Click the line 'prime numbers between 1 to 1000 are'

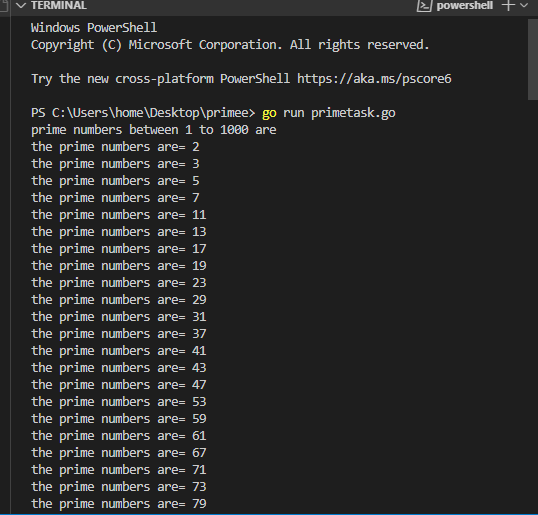(x=153, y=130)
